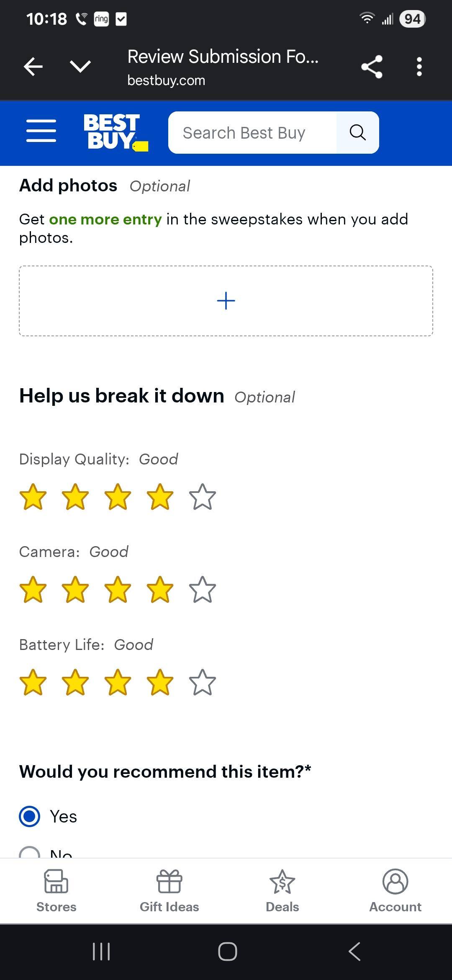The width and height of the screenshot is (452, 980).
Task: Navigate back with the top-left arrow
Action: [33, 66]
